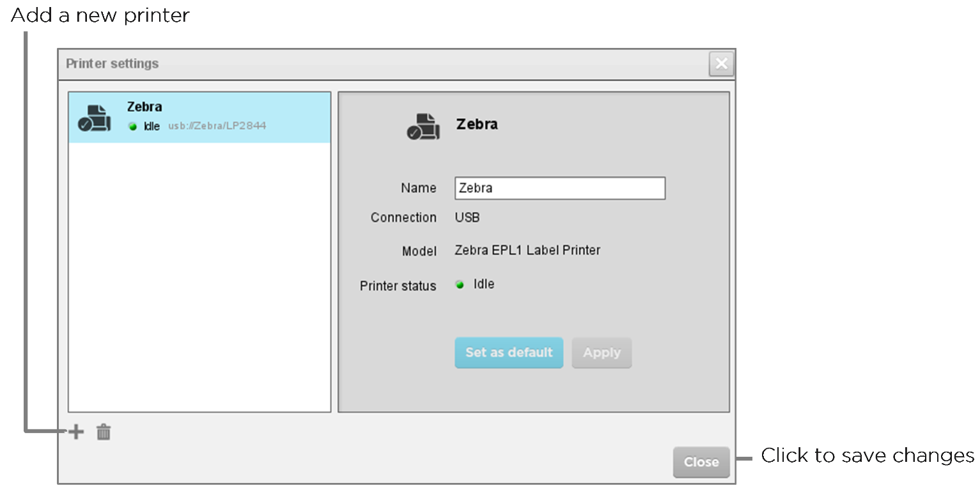Add a new printer using the plus icon
This screenshot has width=980, height=497.
click(x=76, y=432)
